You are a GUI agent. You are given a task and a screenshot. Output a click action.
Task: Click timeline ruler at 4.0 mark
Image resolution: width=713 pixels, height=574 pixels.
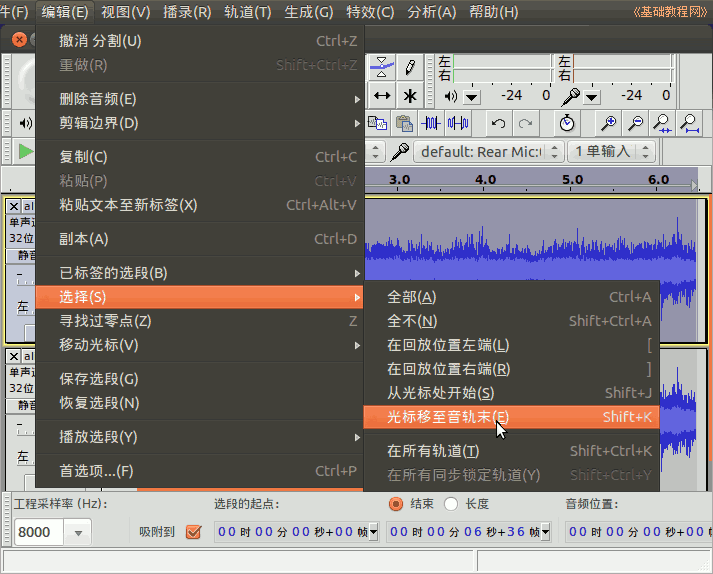tap(486, 180)
